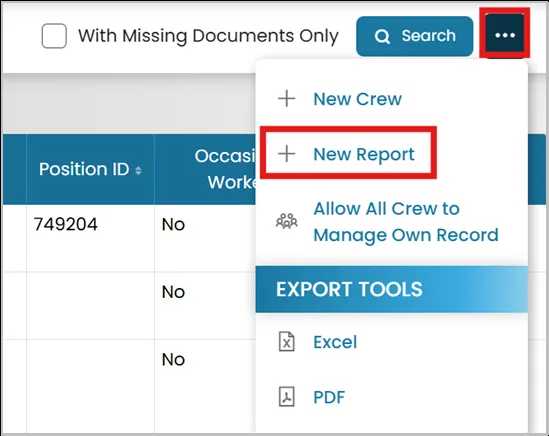Click the Search button
The height and width of the screenshot is (436, 549).
(415, 36)
